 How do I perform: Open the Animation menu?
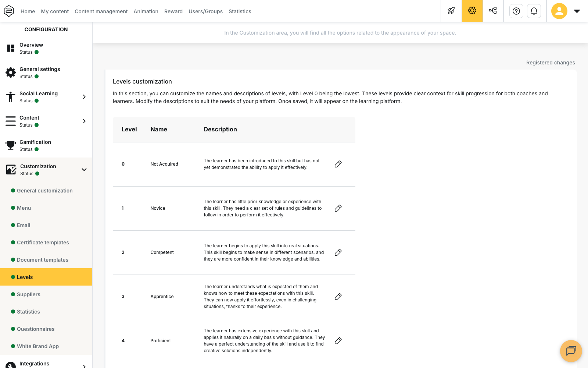pyautogui.click(x=146, y=11)
